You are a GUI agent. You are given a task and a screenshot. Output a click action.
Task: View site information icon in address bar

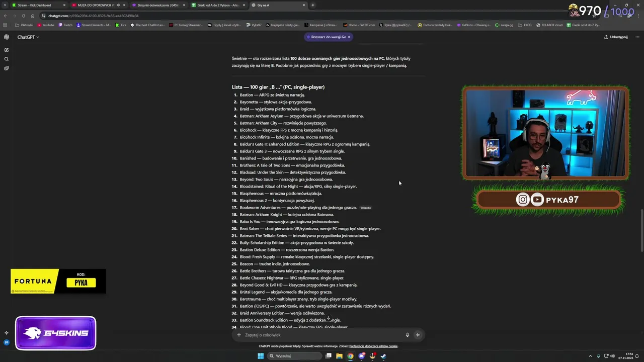point(44,16)
